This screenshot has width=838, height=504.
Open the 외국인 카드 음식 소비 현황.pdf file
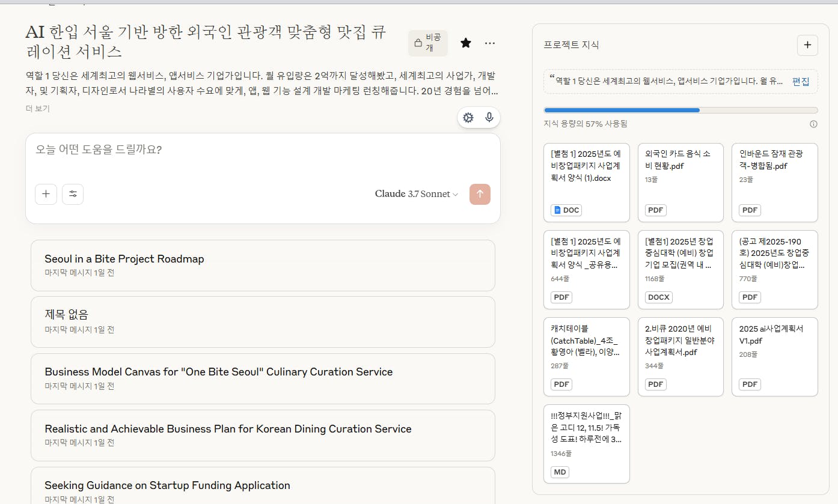tap(680, 182)
